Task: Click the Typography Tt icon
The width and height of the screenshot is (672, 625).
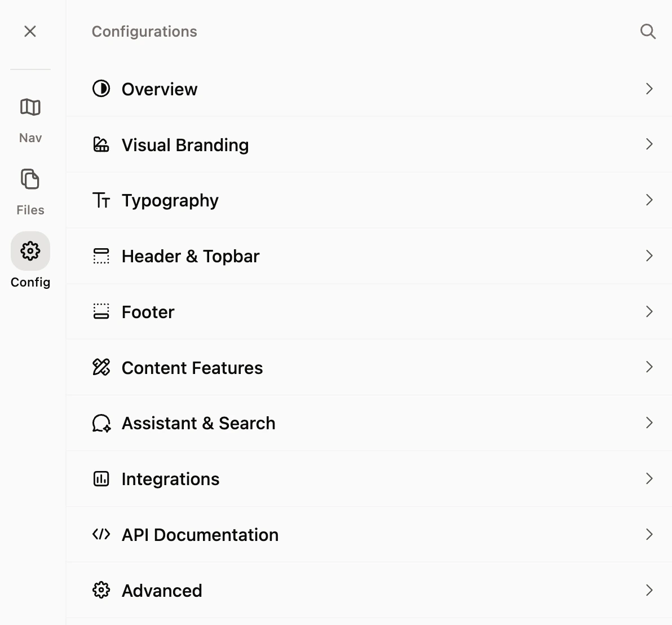Action: pyautogui.click(x=101, y=200)
